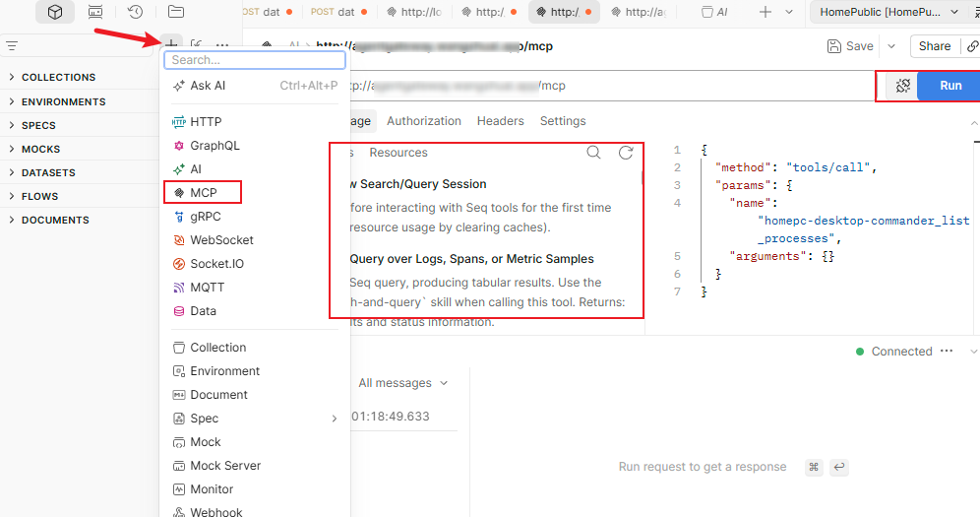Open sidebar more options ellipsis

tap(221, 45)
